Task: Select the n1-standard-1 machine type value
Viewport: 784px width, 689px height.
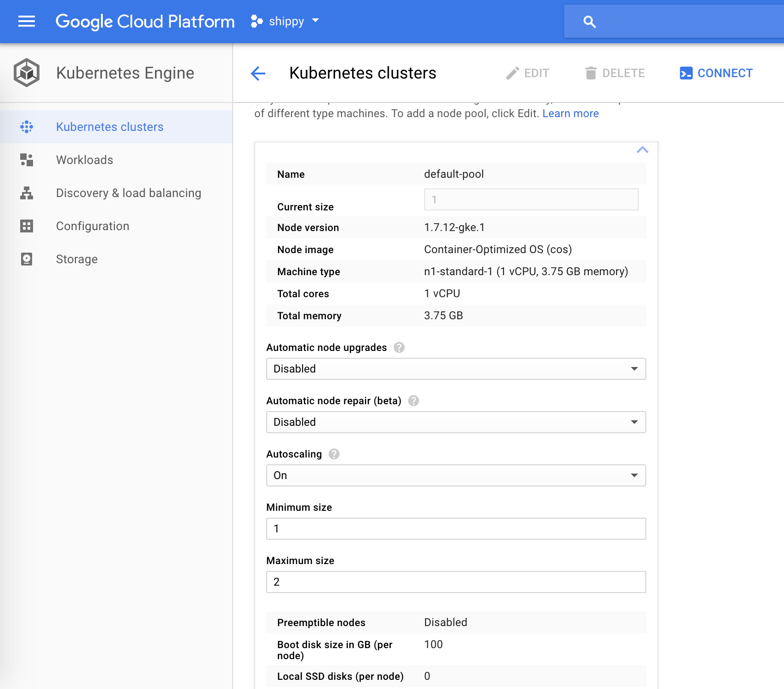Action: point(526,271)
